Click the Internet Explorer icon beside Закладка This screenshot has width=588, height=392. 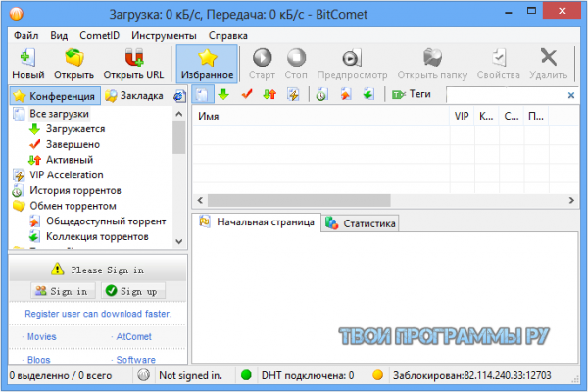point(179,96)
